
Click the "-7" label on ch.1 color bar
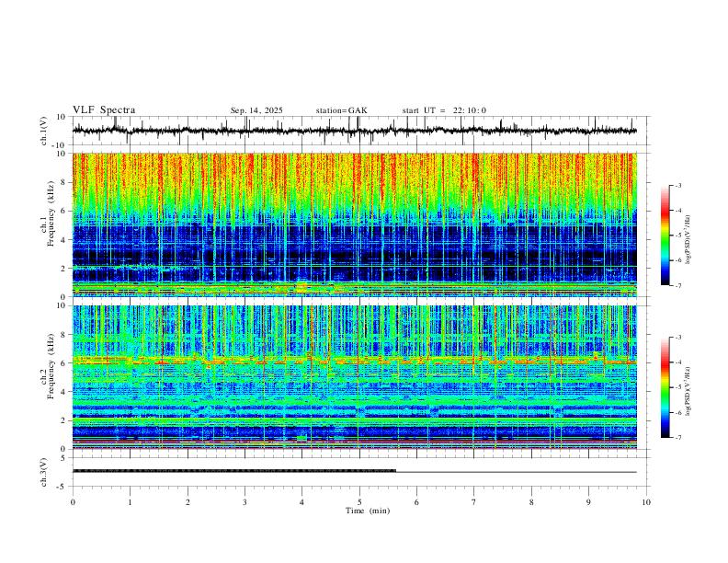click(677, 285)
